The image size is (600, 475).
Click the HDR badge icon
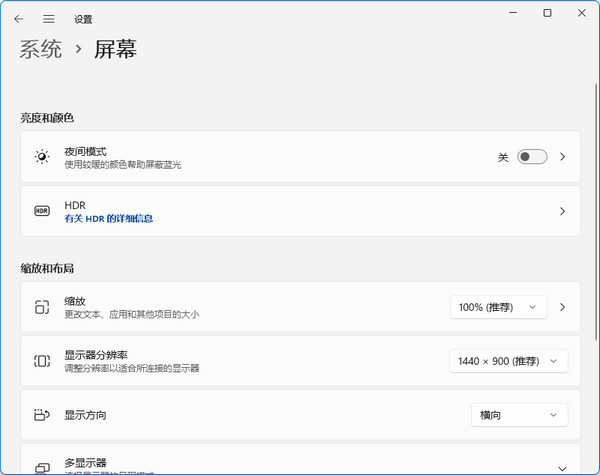tap(41, 211)
